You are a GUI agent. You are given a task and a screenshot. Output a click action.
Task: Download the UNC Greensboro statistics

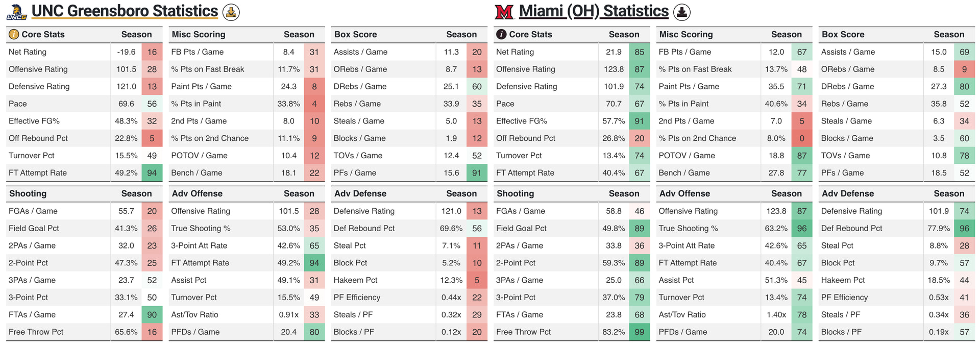(x=231, y=12)
